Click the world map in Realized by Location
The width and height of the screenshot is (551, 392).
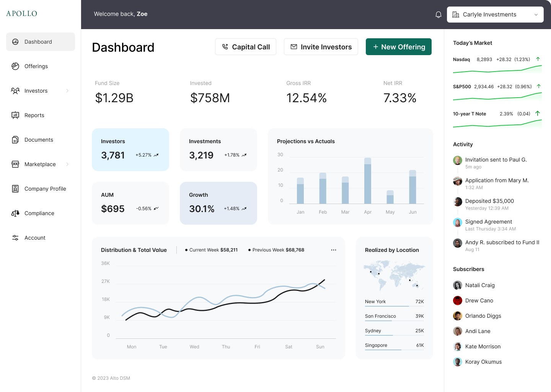coord(394,276)
